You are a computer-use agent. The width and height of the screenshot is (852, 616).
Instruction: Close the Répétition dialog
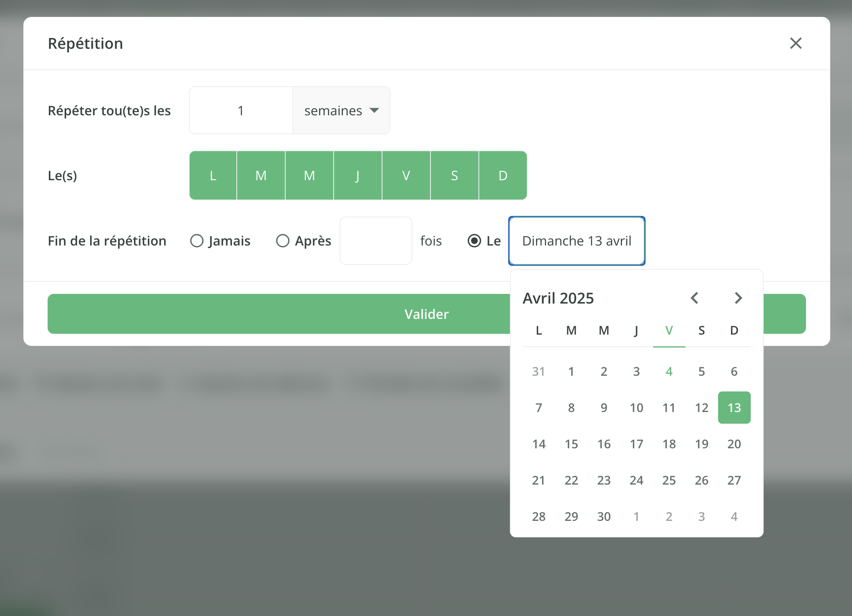795,43
